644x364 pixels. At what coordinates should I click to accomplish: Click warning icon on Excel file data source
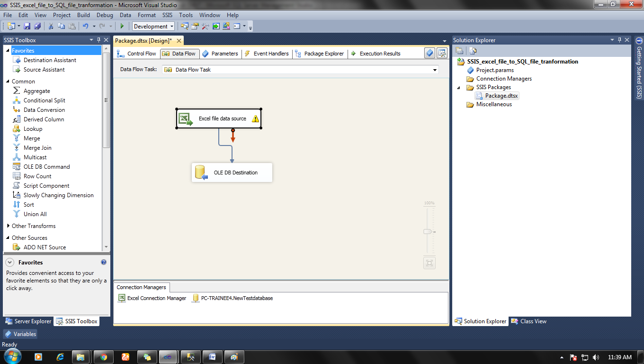pos(255,118)
